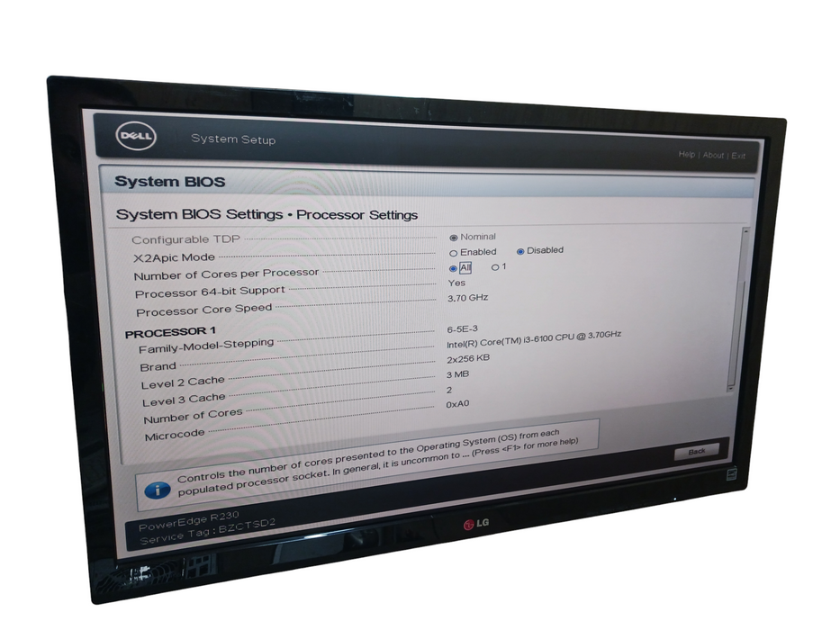
Task: Click the 0xA0 microcode value
Action: click(x=457, y=404)
